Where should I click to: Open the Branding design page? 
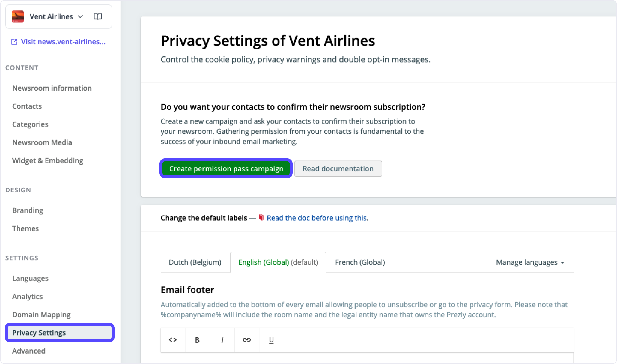[28, 210]
